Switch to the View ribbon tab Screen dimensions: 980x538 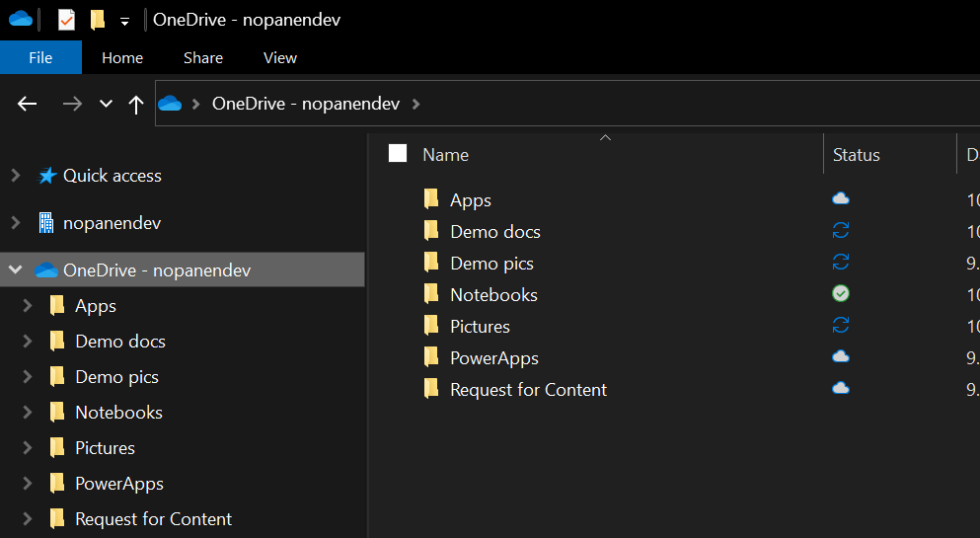[279, 57]
